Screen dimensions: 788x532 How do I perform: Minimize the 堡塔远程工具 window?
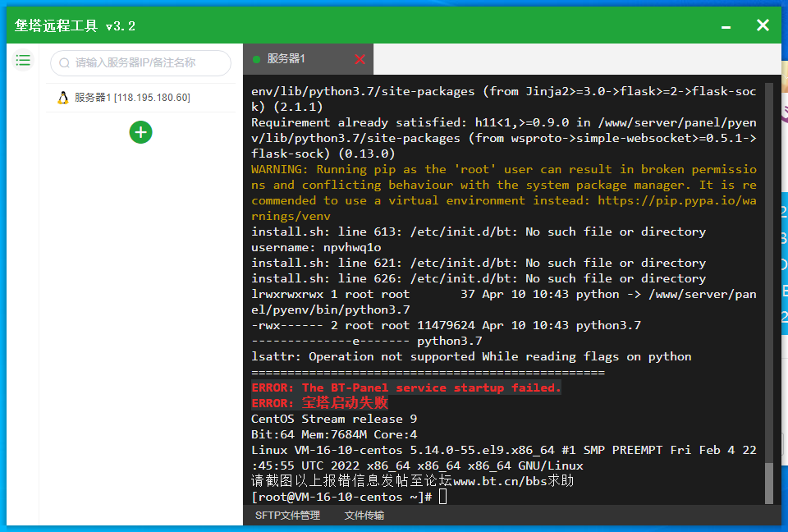tap(726, 26)
